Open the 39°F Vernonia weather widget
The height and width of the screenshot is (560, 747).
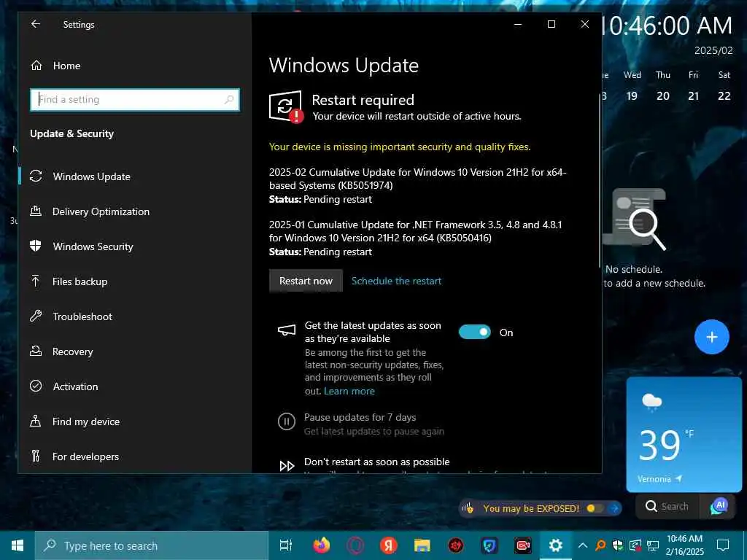pos(684,435)
